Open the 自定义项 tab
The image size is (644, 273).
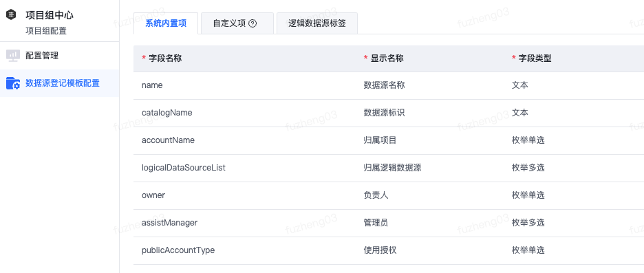pos(237,23)
